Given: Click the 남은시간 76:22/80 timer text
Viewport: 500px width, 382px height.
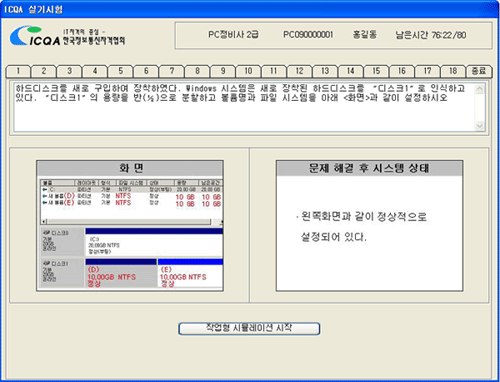Looking at the screenshot, I should 431,35.
